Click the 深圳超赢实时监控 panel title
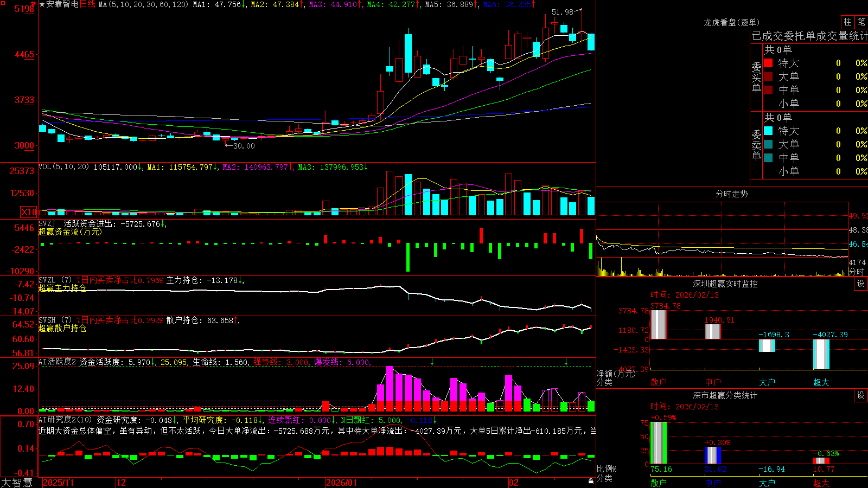Image resolution: width=868 pixels, height=488 pixels. (x=725, y=284)
